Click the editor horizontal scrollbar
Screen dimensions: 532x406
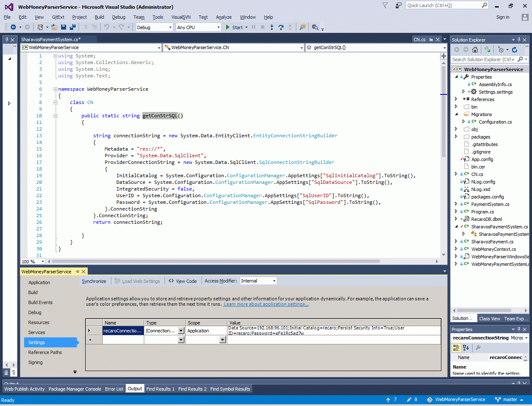pyautogui.click(x=215, y=262)
